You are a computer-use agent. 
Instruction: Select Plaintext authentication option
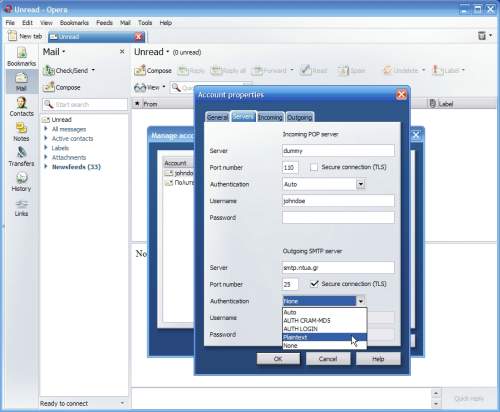pos(325,337)
